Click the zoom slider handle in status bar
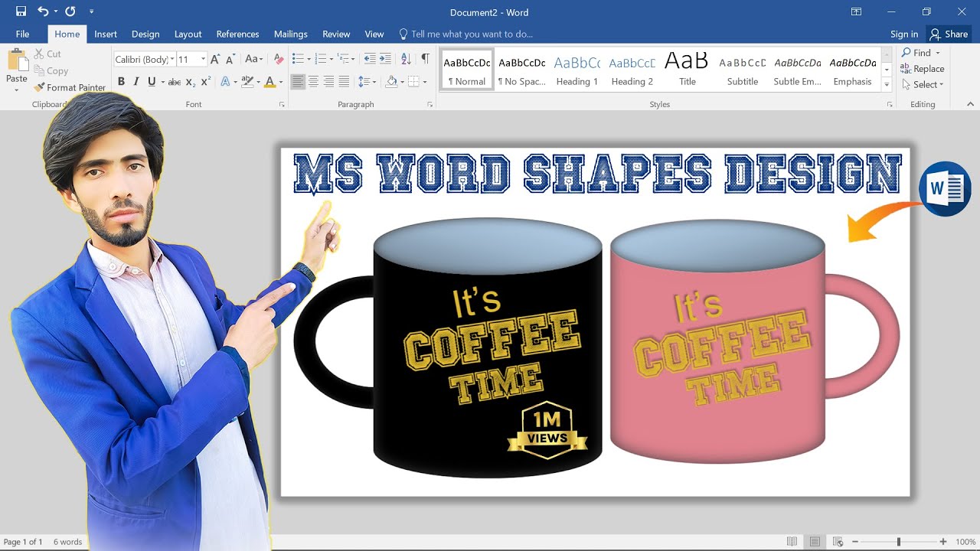Viewport: 980px width, 551px height. [899, 542]
